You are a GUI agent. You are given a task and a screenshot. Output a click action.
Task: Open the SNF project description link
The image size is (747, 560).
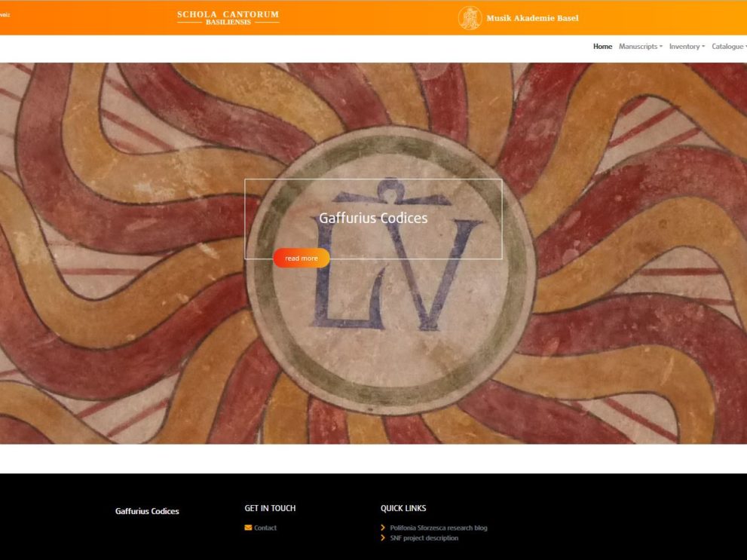tap(424, 538)
